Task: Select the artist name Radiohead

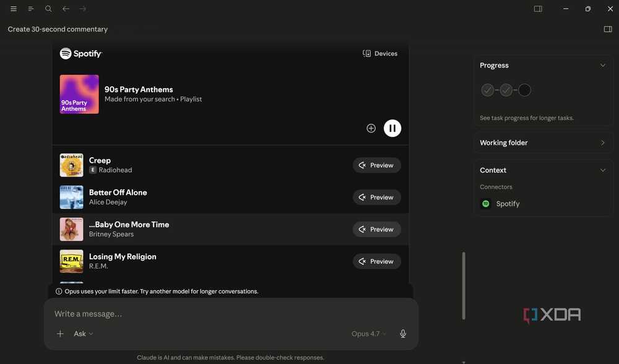Action: (x=115, y=170)
